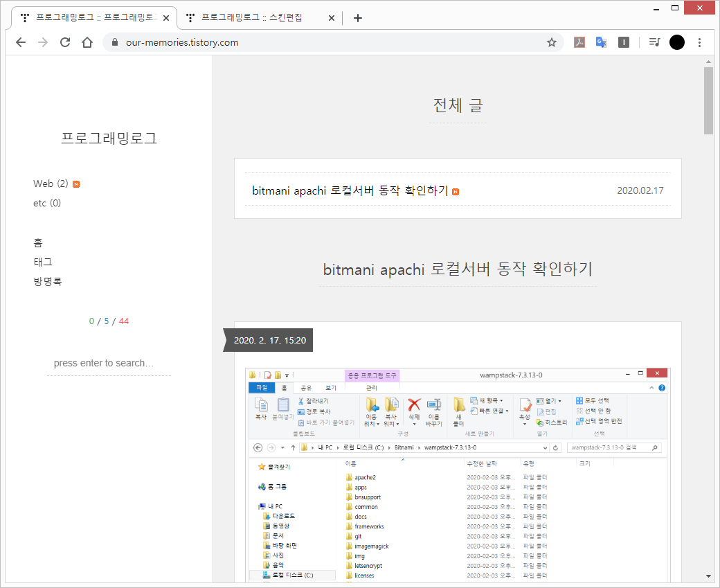Click the new-post badge beside Web category
720x588 pixels.
(76, 184)
